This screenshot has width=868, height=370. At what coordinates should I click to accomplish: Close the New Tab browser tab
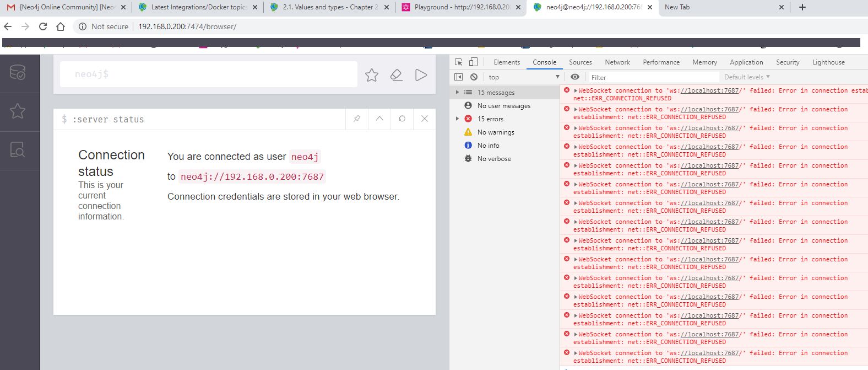pos(782,7)
